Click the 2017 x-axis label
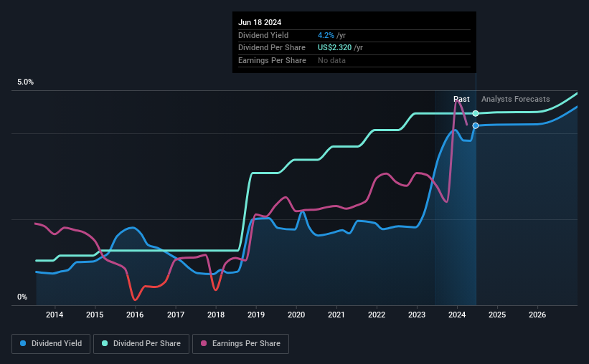 pos(176,315)
